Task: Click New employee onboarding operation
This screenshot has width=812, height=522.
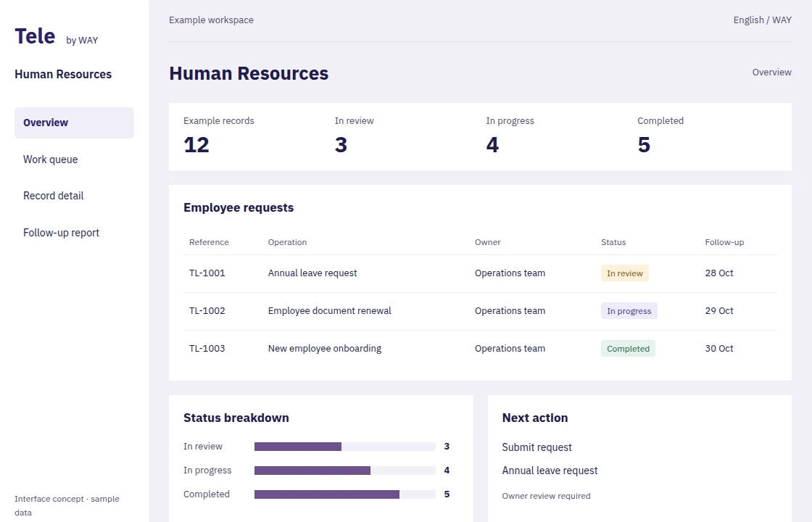Action: click(x=325, y=349)
